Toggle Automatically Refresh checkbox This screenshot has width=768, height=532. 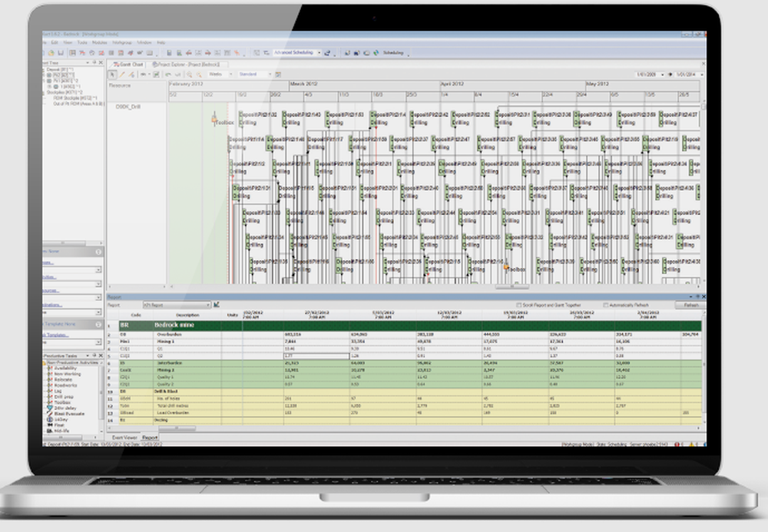606,305
